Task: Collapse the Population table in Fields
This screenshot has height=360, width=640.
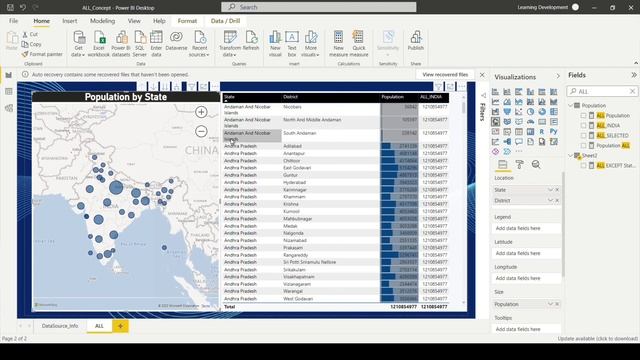Action: click(x=571, y=105)
